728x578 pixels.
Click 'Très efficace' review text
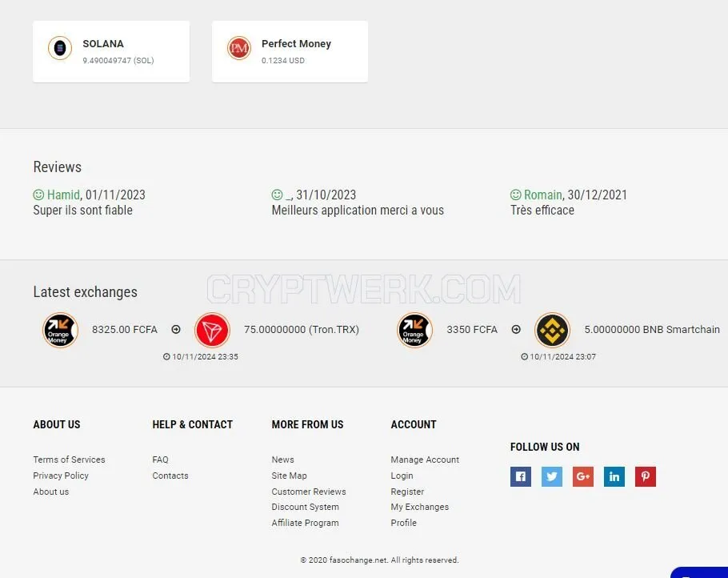point(542,210)
